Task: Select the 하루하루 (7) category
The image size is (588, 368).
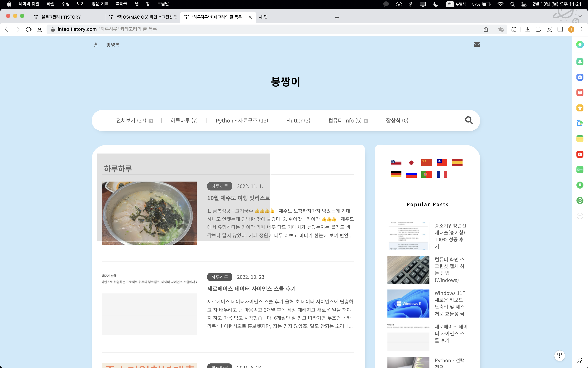Action: coord(184,121)
